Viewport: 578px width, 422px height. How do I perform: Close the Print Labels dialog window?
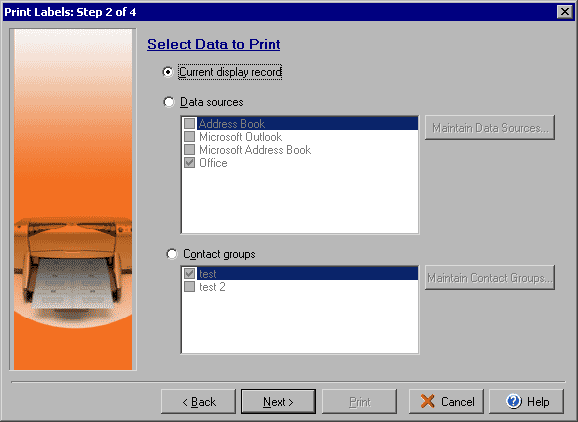(565, 12)
